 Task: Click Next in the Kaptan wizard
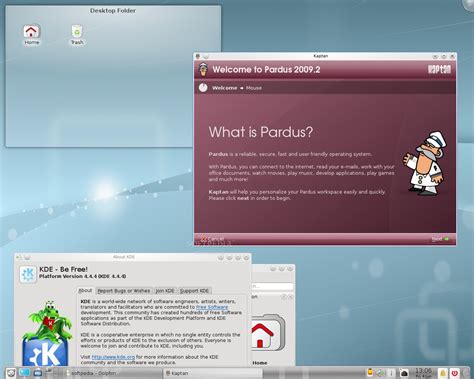tap(440, 239)
